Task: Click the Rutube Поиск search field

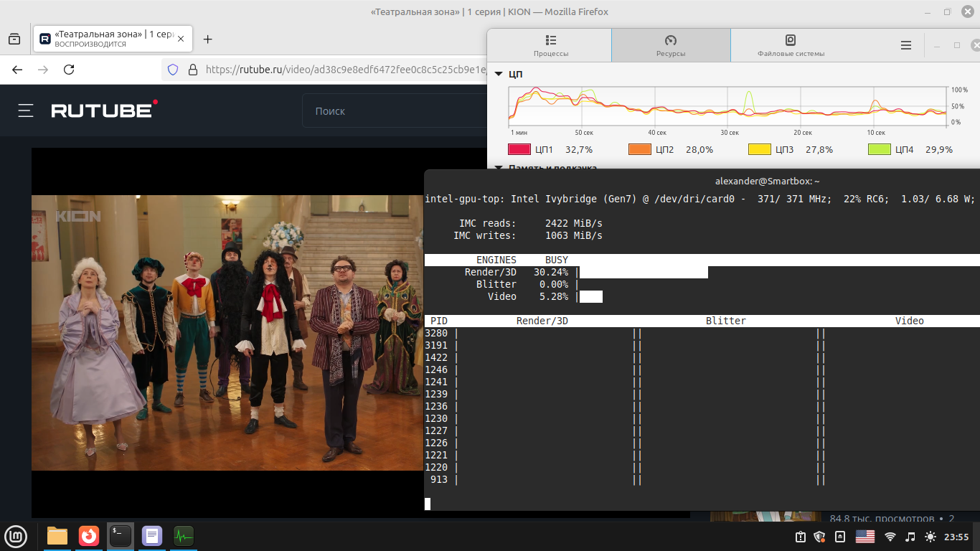Action: [x=395, y=111]
